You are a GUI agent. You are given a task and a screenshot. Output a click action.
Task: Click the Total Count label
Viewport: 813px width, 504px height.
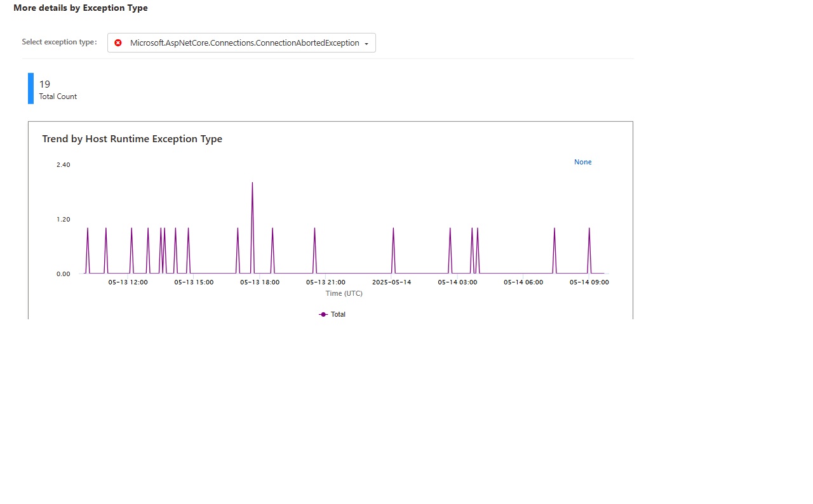(58, 96)
